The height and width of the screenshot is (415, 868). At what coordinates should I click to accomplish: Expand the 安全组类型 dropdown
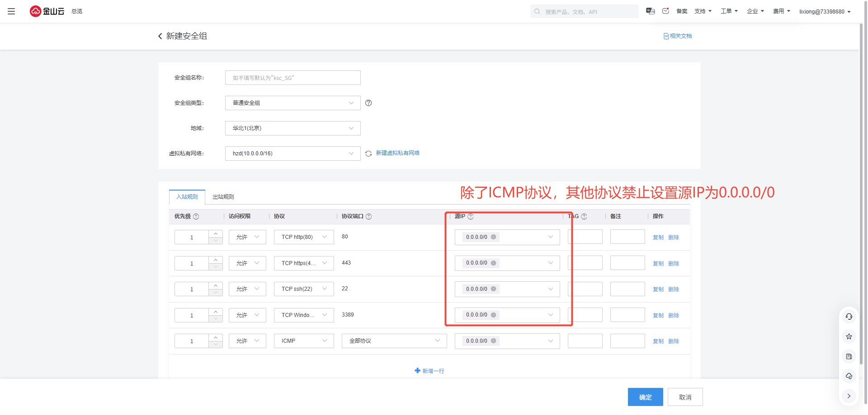(292, 103)
